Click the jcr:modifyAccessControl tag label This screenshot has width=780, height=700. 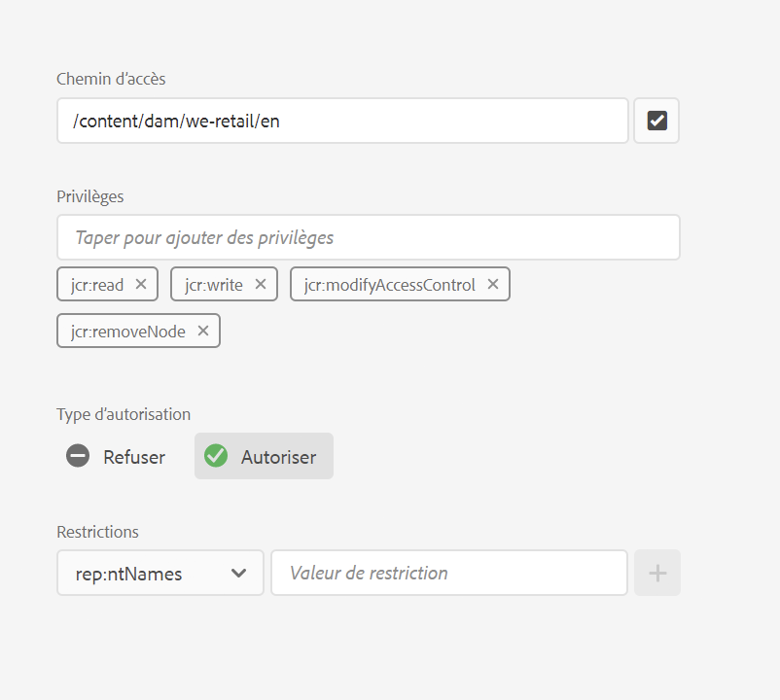tap(390, 284)
